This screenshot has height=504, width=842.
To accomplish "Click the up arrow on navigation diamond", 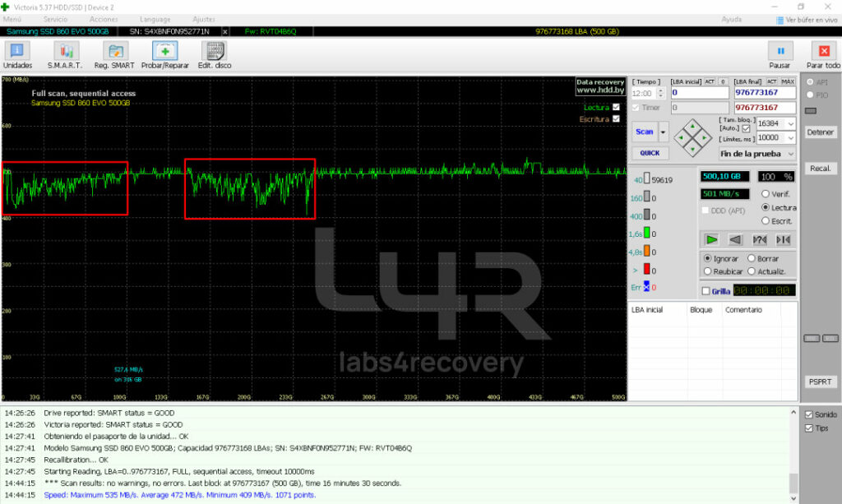I will coord(692,127).
